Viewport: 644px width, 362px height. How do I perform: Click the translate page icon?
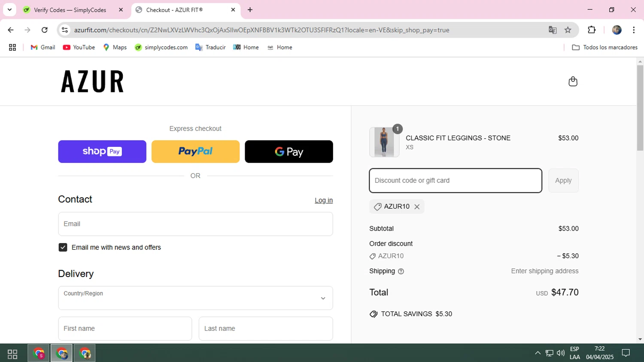[553, 30]
